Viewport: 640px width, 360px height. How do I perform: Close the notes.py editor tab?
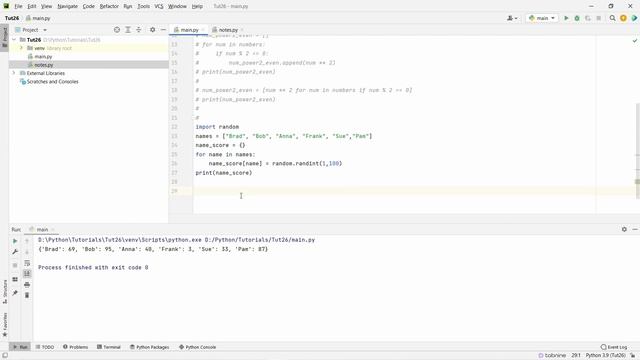(242, 30)
